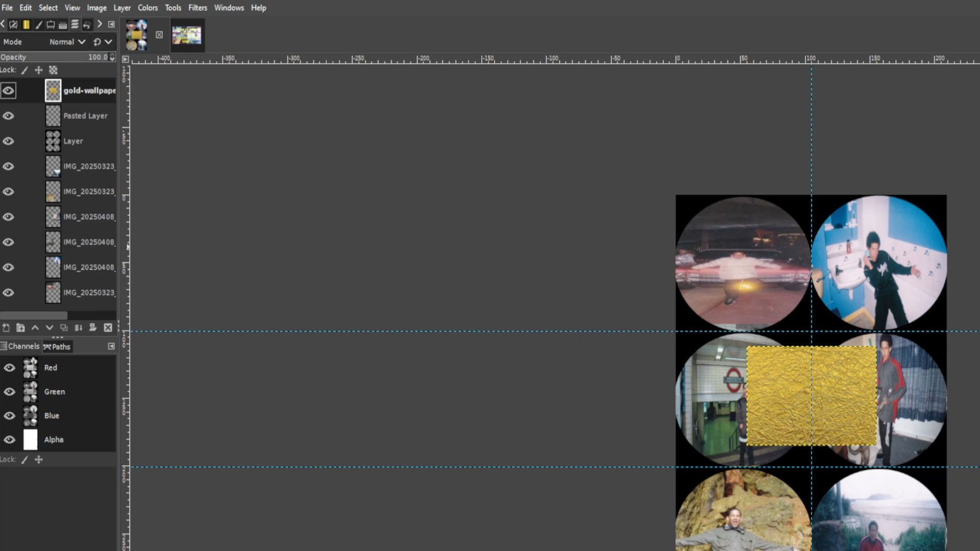
Task: Open the Select menu
Action: 48,8
